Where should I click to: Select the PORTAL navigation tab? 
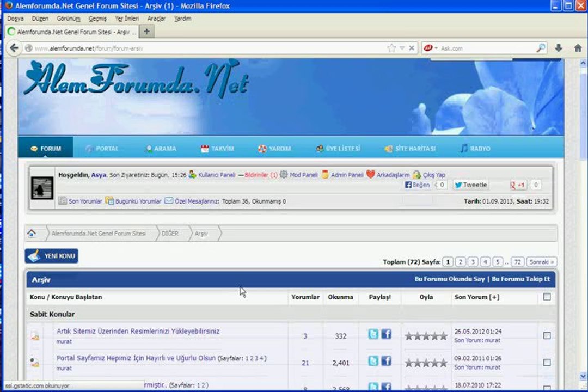(102, 149)
